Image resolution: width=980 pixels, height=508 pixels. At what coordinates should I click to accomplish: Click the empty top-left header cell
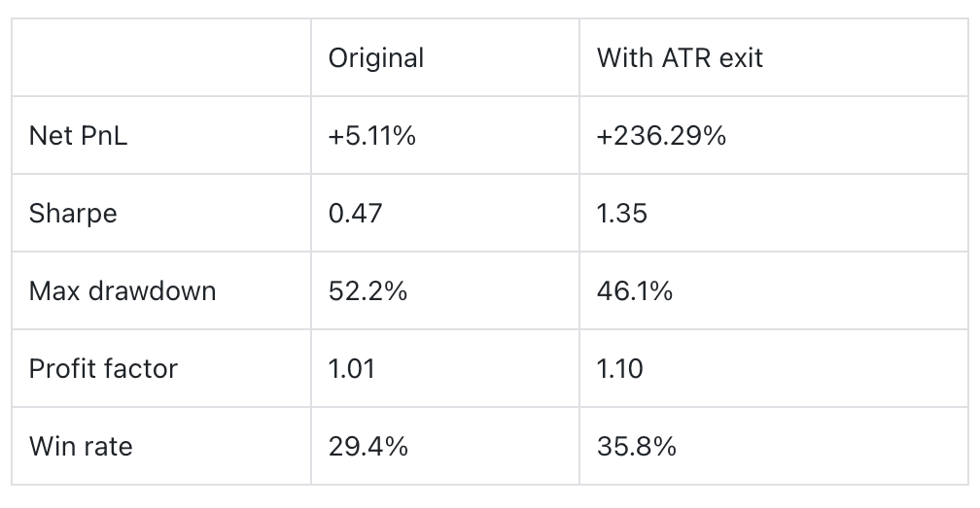[161, 58]
